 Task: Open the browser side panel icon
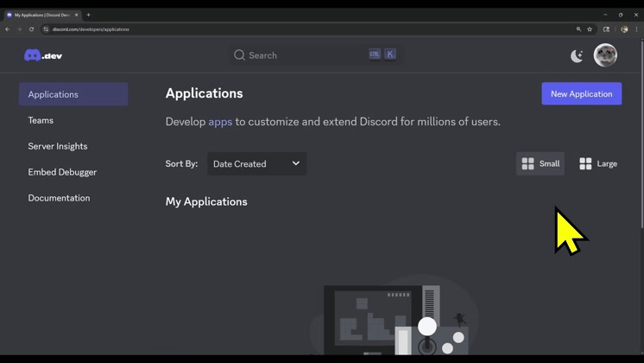[606, 29]
